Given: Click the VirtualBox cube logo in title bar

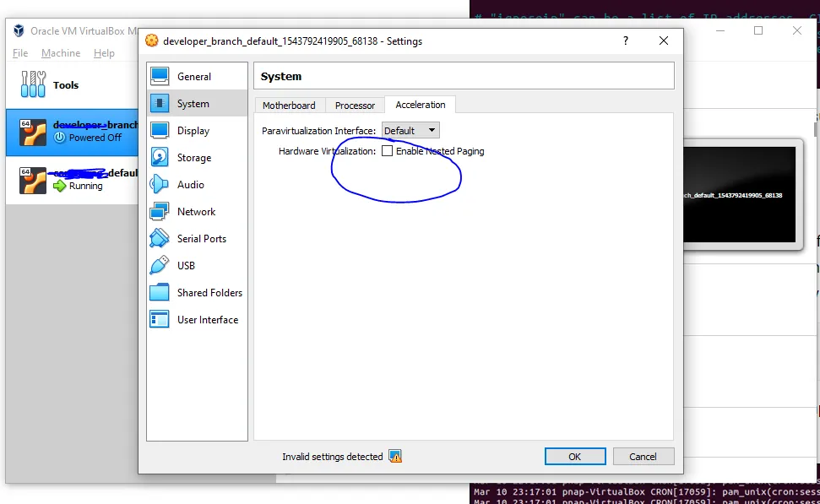Looking at the screenshot, I should [x=19, y=31].
